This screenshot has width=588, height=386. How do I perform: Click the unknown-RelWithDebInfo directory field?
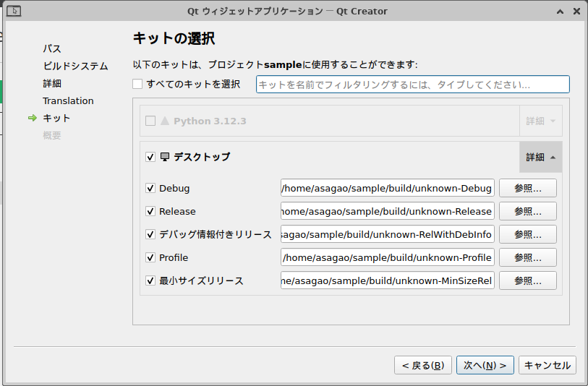[388, 235]
